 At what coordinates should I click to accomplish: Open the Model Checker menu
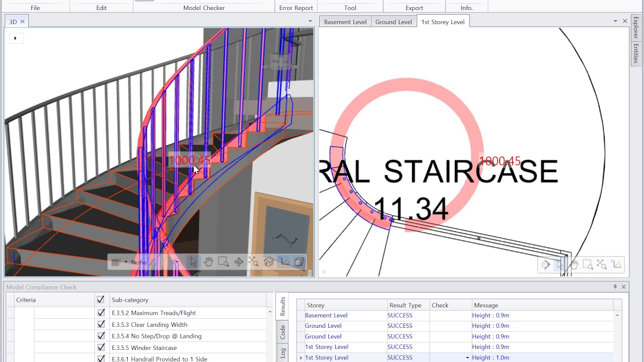(204, 8)
